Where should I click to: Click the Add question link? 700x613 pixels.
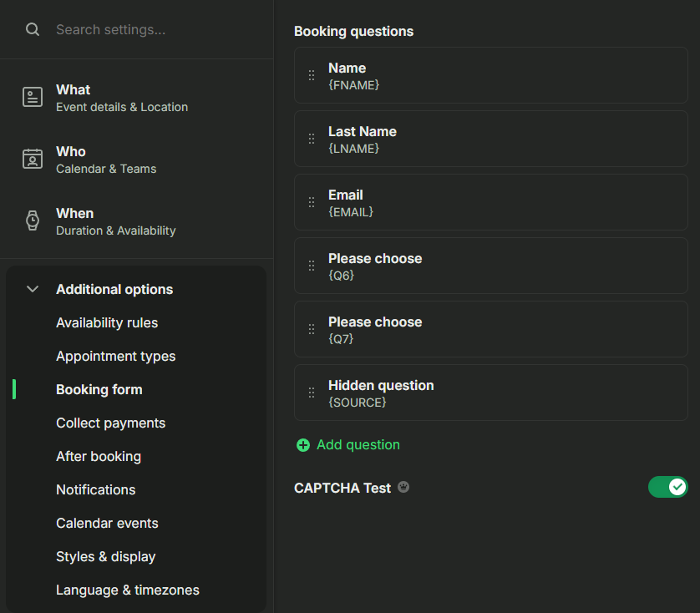click(358, 444)
